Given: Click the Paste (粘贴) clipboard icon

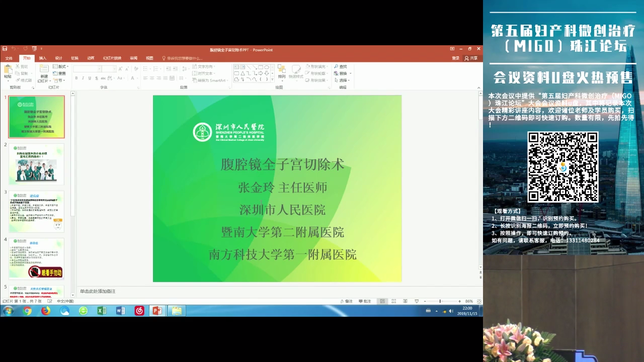Looking at the screenshot, I should pyautogui.click(x=8, y=69).
